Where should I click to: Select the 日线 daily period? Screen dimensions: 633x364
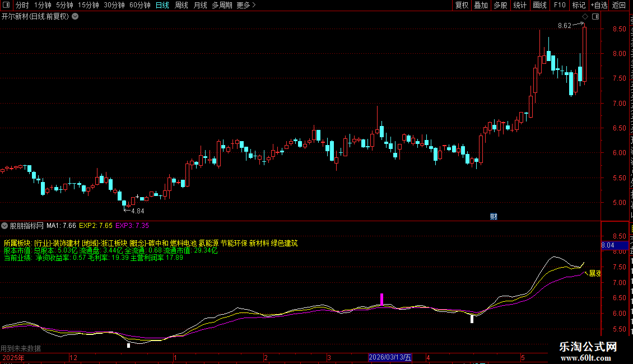click(162, 5)
